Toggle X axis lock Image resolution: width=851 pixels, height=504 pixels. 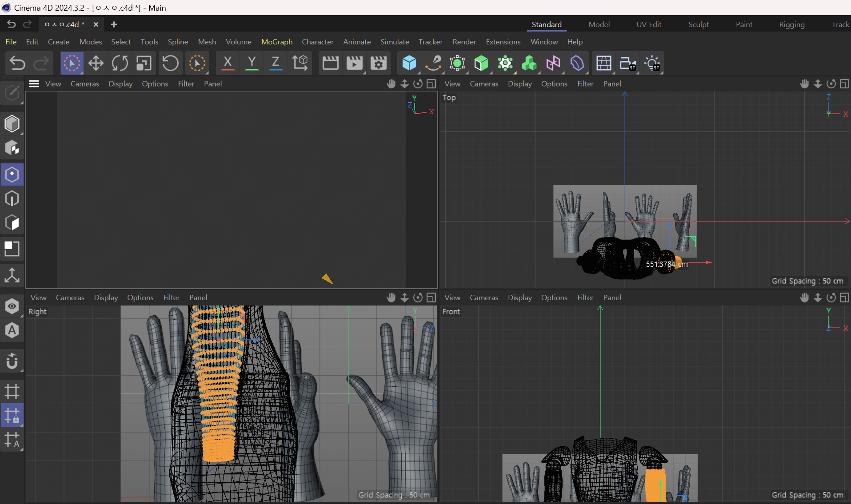pos(228,63)
